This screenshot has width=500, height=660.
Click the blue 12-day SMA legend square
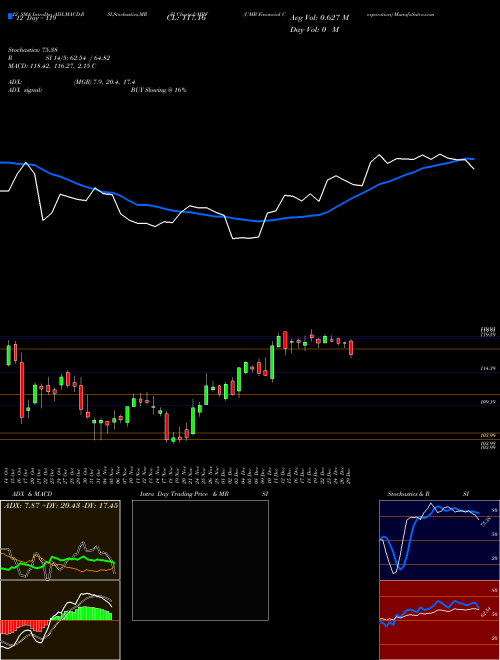pyautogui.click(x=11, y=16)
